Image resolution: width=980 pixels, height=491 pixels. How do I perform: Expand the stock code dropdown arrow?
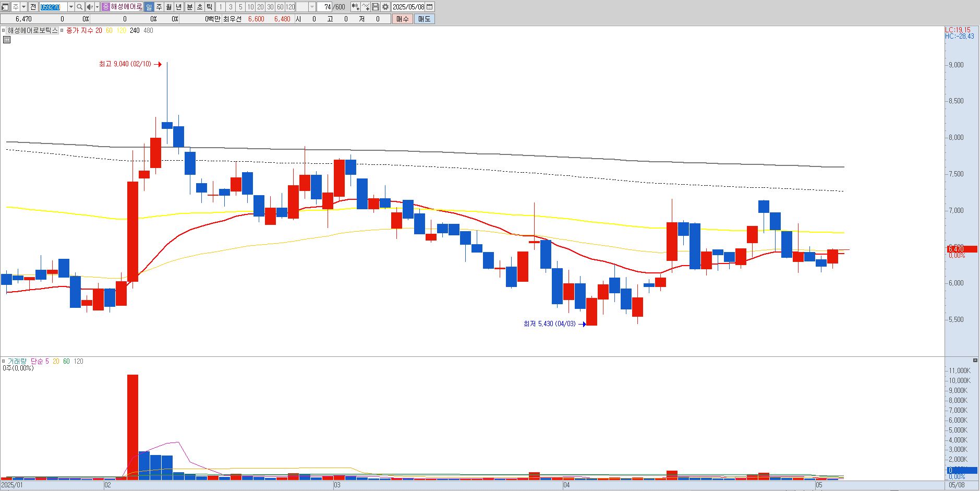click(71, 7)
